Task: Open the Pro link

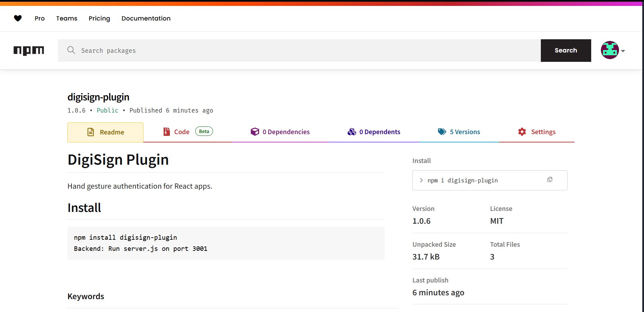Action: 40,18
